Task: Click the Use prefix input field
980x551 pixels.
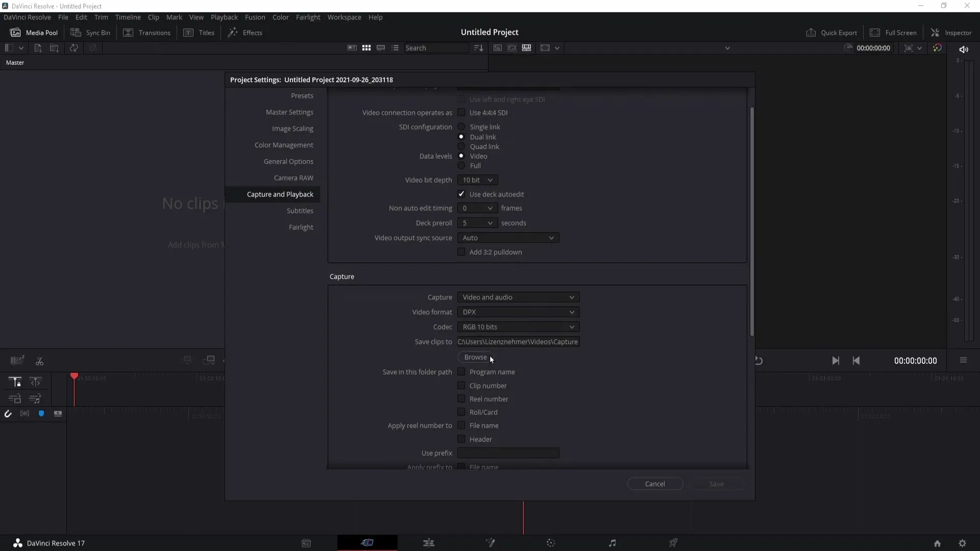Action: tap(509, 453)
